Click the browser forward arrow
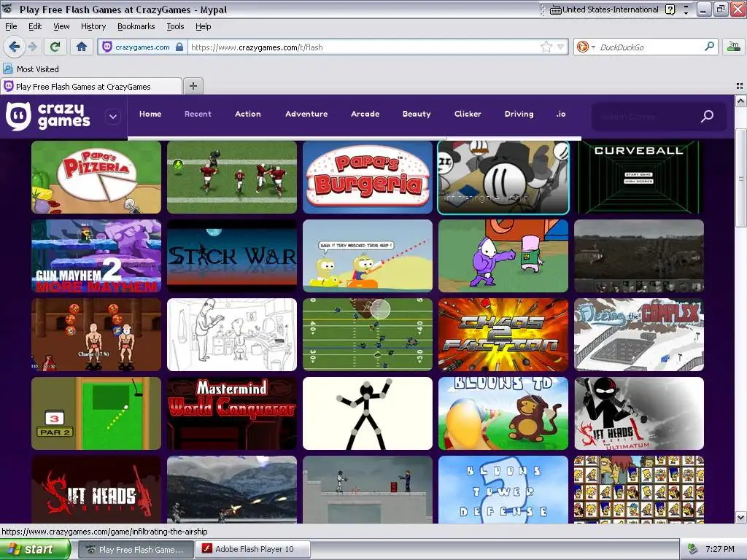The height and width of the screenshot is (560, 747). [32, 47]
